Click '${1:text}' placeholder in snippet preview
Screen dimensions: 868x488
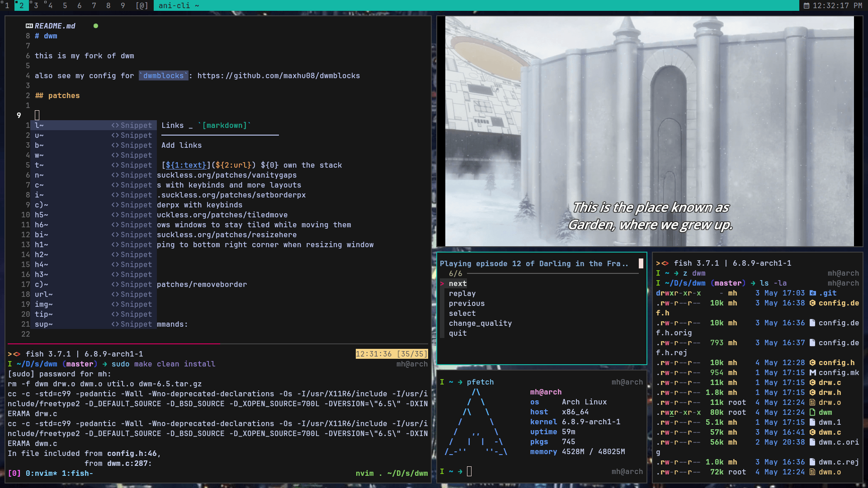186,165
